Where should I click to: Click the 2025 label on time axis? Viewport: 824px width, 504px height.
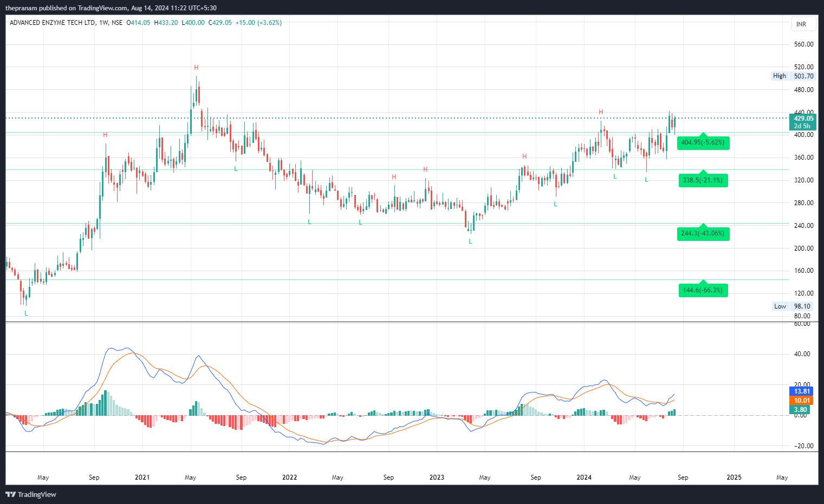pos(734,477)
